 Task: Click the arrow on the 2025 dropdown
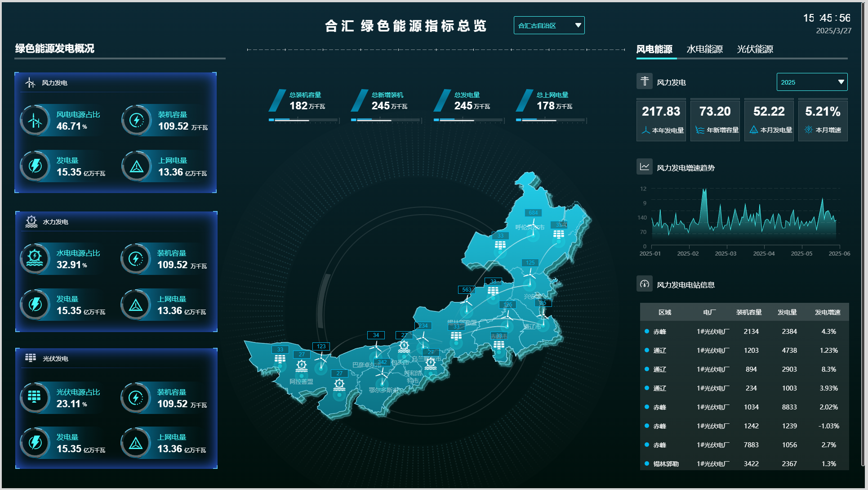click(x=841, y=82)
